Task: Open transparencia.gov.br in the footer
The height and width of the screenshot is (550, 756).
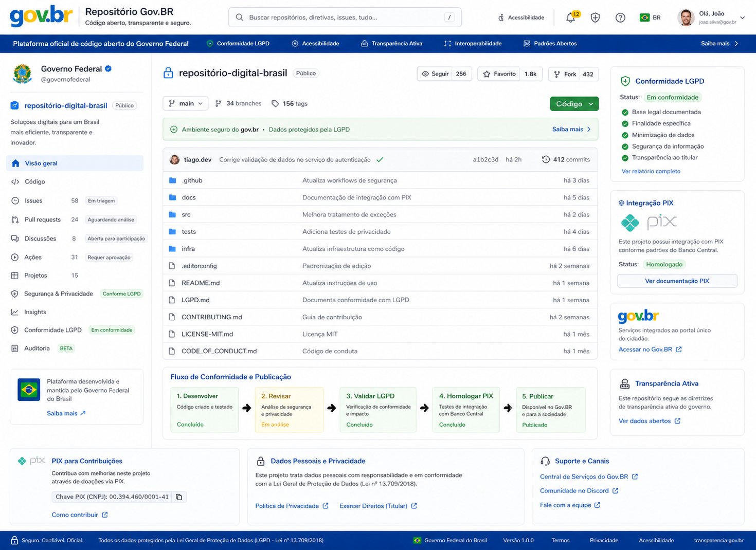Action: [x=718, y=540]
